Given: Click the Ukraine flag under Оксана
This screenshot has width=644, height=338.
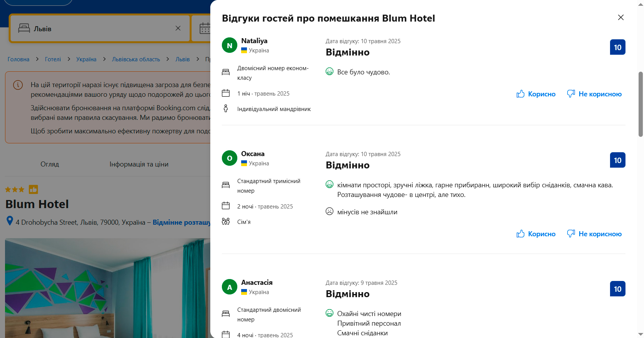Looking at the screenshot, I should pyautogui.click(x=244, y=163).
